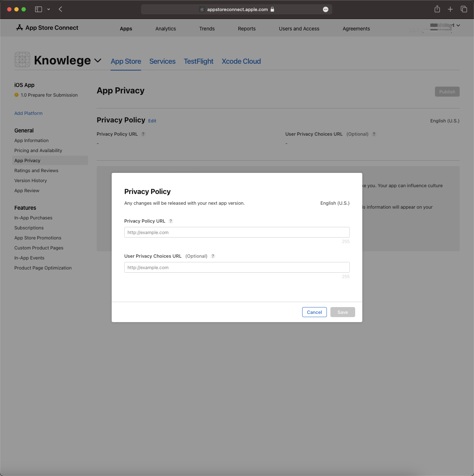
Task: Go to Reports
Action: pos(247,29)
